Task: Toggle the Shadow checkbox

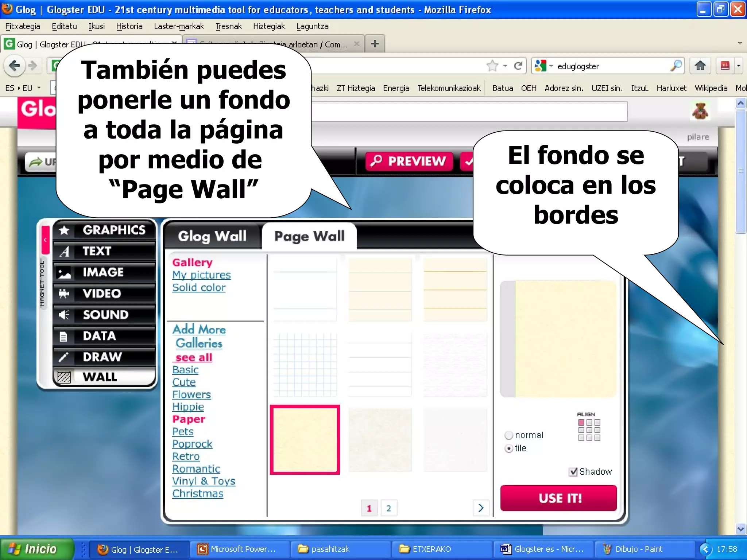Action: tap(573, 472)
